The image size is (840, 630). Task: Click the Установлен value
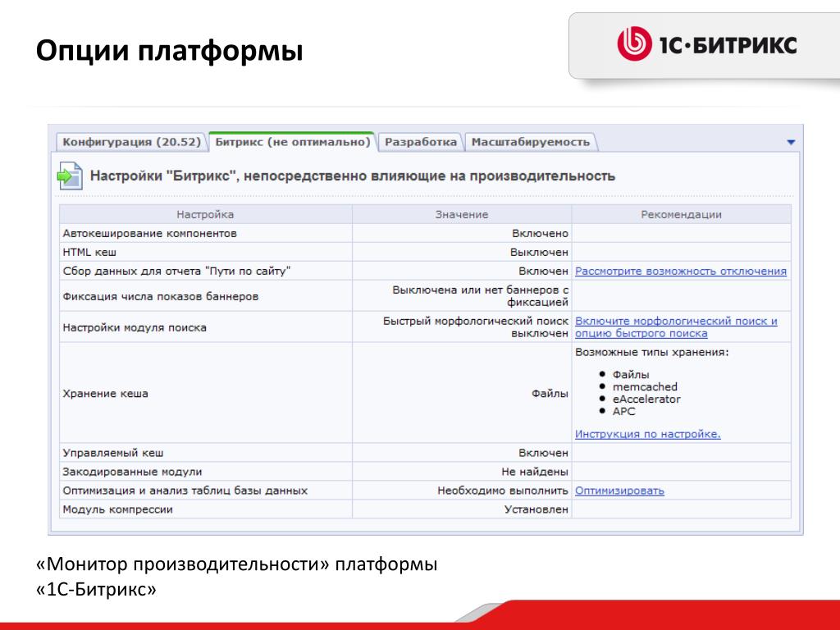coord(536,509)
